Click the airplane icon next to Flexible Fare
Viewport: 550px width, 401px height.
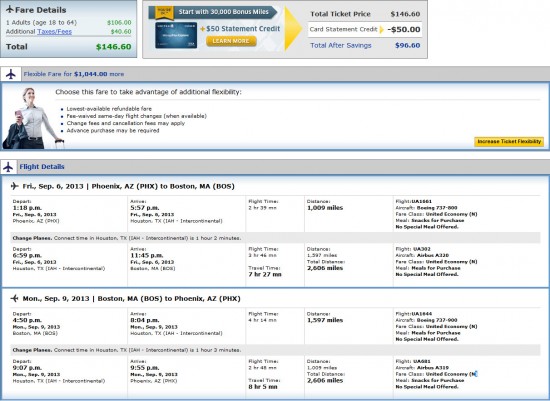(x=11, y=74)
